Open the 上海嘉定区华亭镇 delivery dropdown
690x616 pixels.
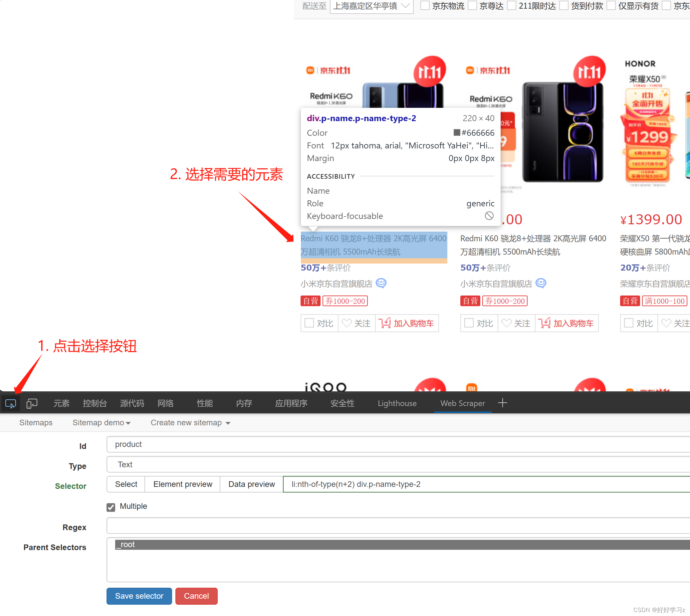click(x=371, y=6)
